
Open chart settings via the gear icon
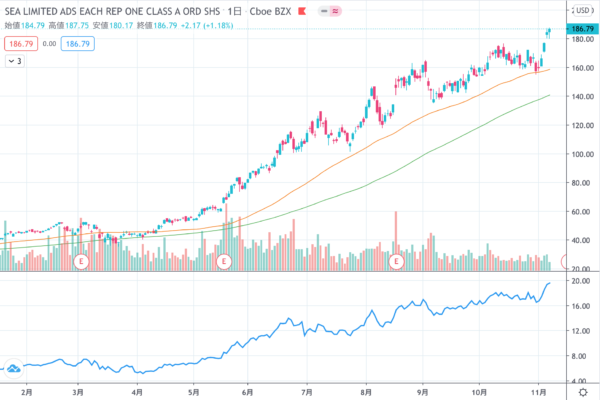583,392
